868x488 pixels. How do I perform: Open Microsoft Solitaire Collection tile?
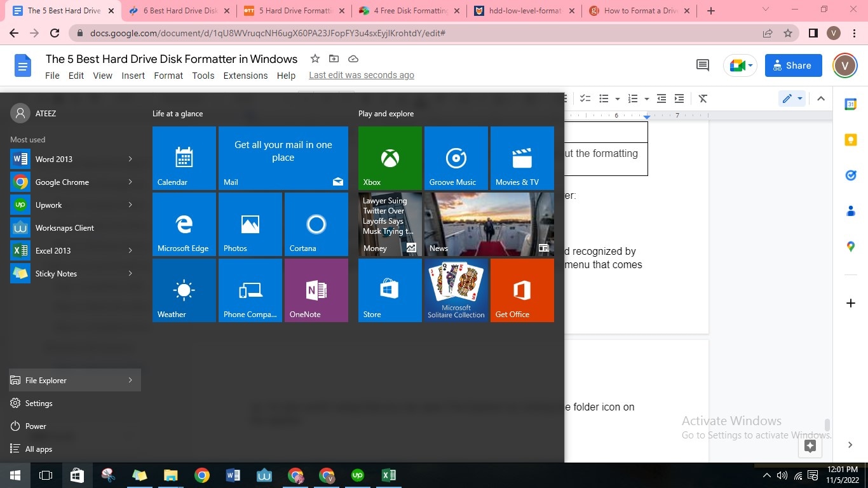tap(456, 290)
